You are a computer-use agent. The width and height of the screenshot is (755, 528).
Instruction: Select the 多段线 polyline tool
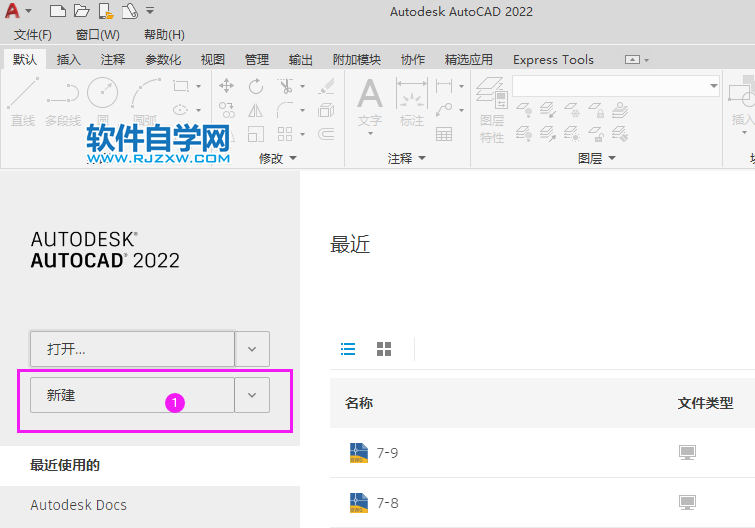tap(63, 102)
